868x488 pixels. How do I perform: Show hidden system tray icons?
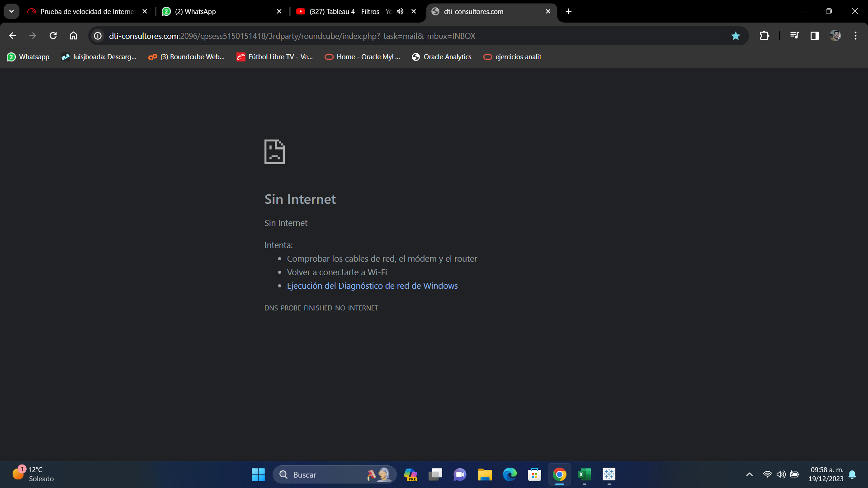pos(749,474)
